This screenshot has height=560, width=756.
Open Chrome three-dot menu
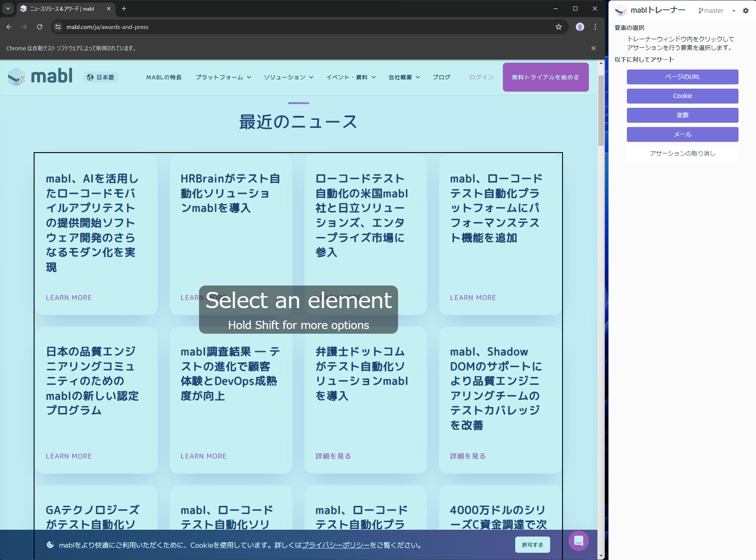[x=595, y=27]
